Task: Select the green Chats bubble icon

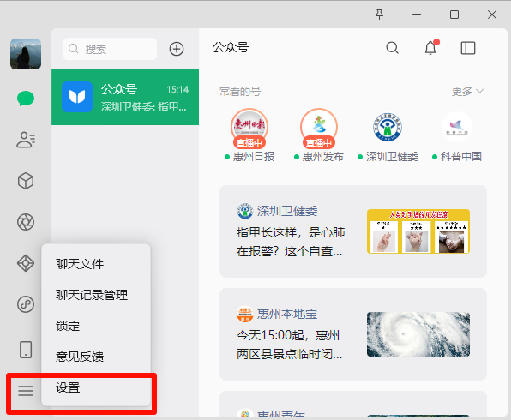Action: [x=26, y=99]
